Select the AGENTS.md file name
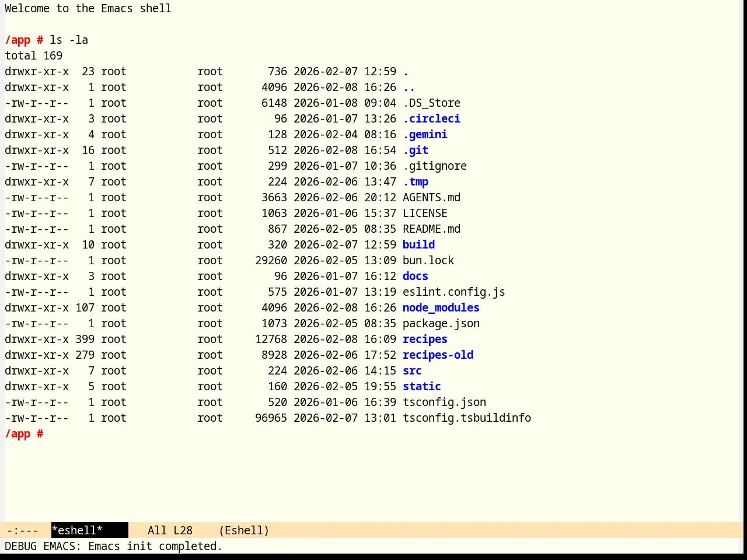Screen dimensions: 747x560 click(431, 198)
